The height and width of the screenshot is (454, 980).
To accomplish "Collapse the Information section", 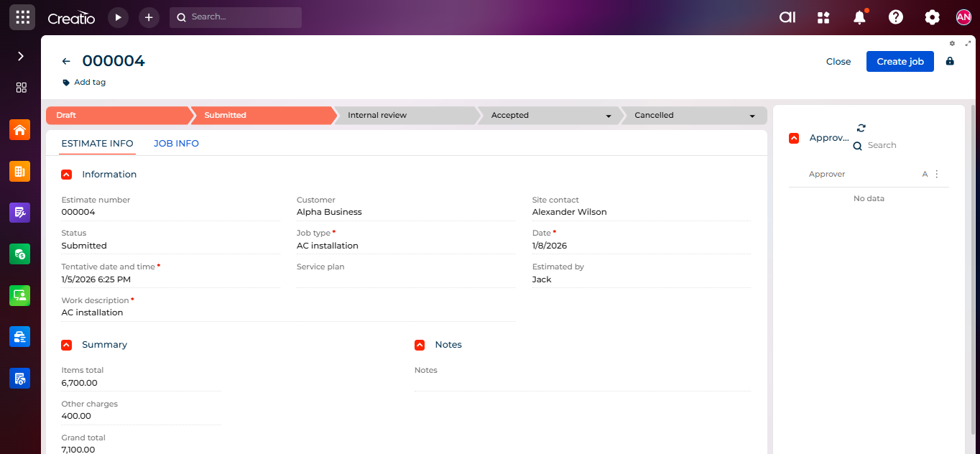I will point(66,175).
